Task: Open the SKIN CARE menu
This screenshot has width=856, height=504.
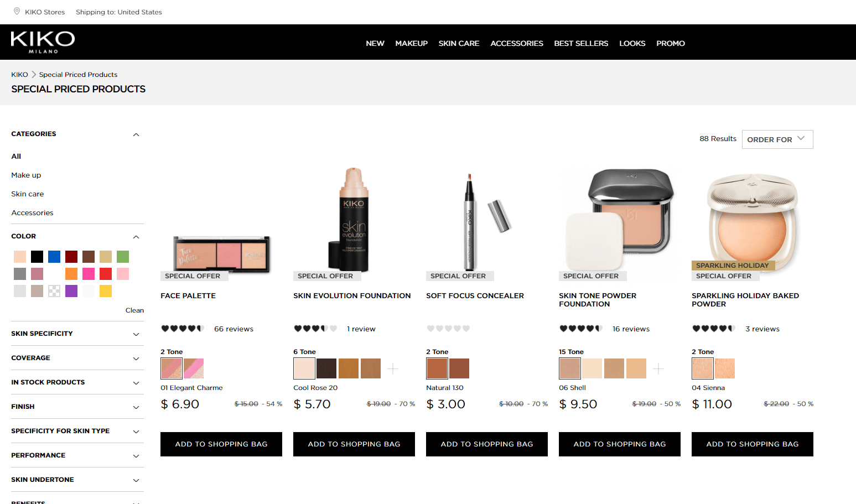Action: (459, 43)
